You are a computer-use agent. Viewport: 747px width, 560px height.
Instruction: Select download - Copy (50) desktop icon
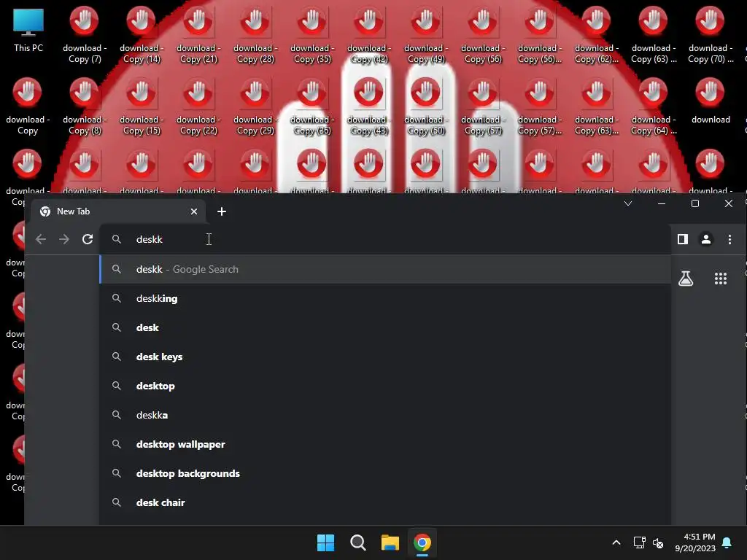tap(426, 106)
